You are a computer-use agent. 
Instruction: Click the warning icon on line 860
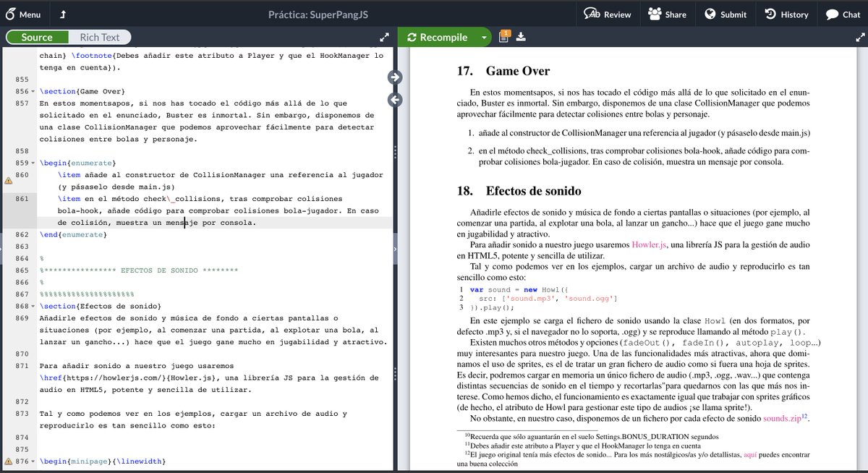point(8,182)
